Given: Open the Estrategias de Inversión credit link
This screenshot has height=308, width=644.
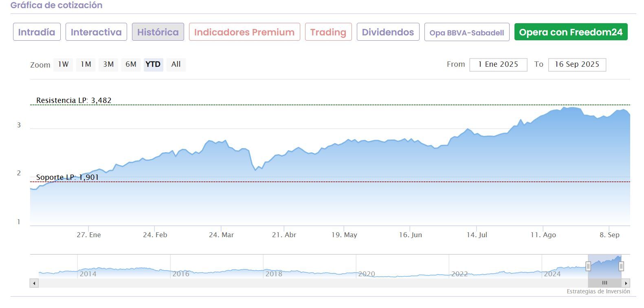Looking at the screenshot, I should [x=598, y=291].
